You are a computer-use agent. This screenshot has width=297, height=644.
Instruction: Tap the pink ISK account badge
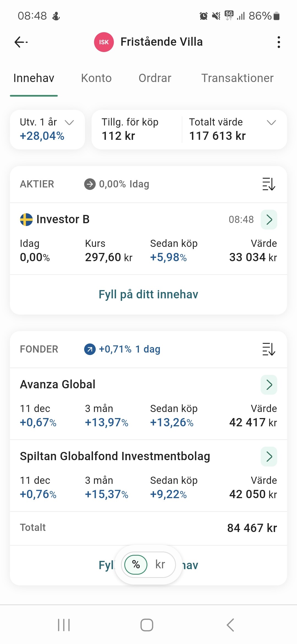tap(104, 42)
